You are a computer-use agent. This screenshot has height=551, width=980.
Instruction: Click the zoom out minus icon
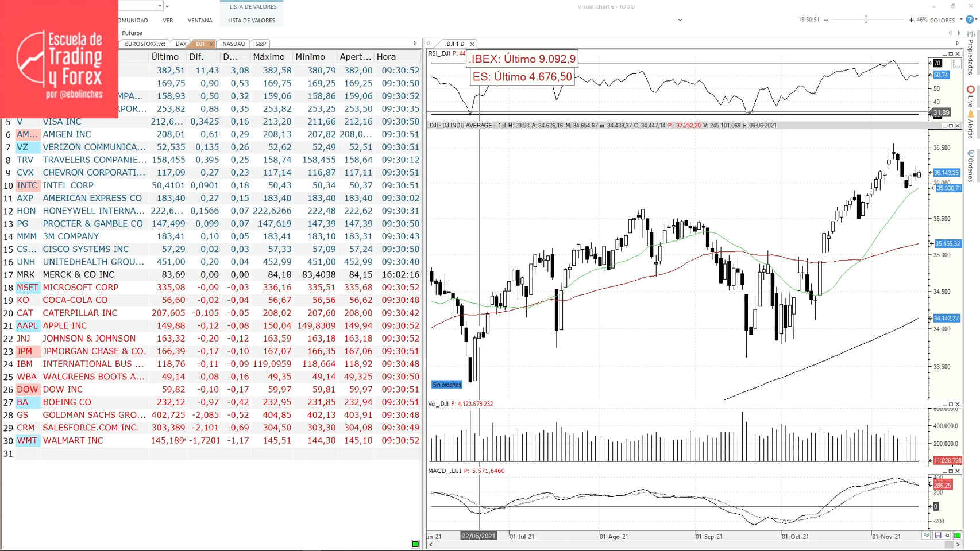[826, 20]
